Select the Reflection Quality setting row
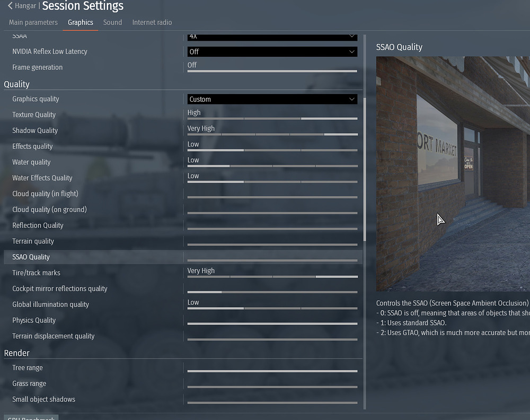The width and height of the screenshot is (530, 420). pyautogui.click(x=38, y=225)
